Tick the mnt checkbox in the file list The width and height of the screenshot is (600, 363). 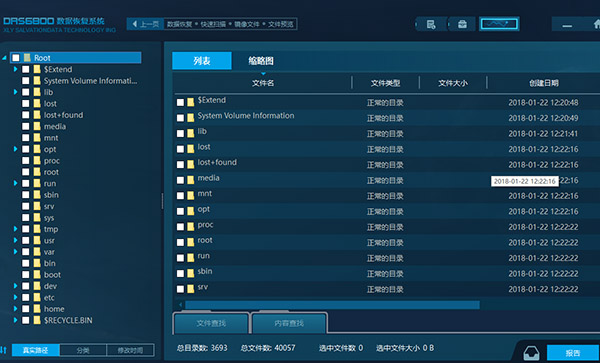pyautogui.click(x=180, y=196)
